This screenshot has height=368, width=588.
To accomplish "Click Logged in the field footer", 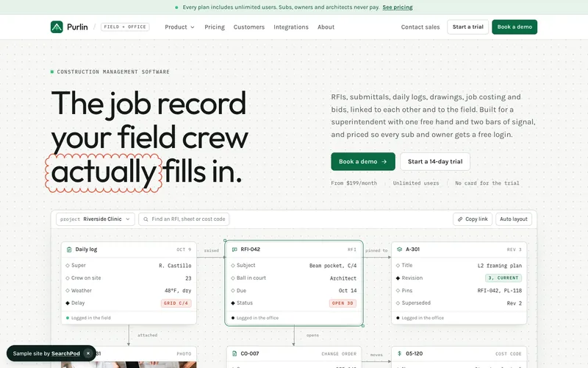I will coord(90,318).
